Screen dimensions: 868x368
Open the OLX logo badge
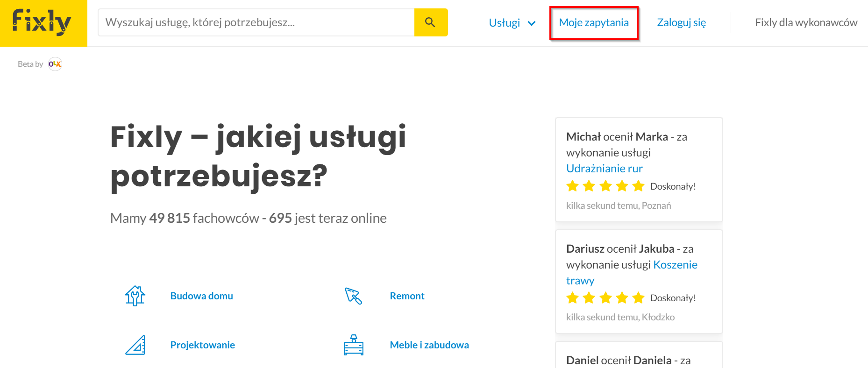click(55, 64)
